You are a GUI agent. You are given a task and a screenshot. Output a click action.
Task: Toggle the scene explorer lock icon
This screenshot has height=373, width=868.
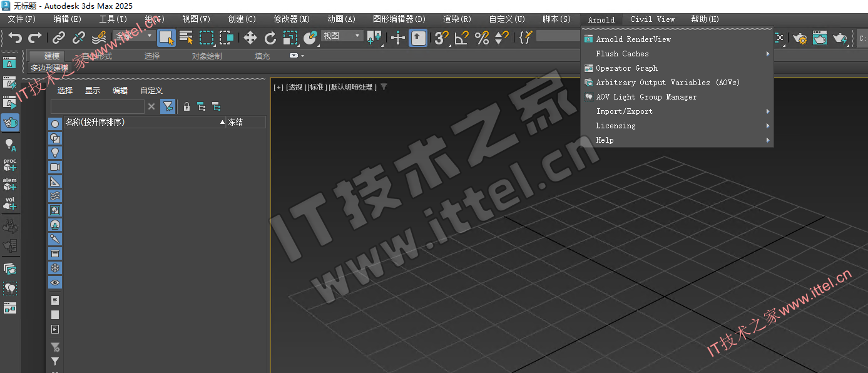(x=186, y=107)
